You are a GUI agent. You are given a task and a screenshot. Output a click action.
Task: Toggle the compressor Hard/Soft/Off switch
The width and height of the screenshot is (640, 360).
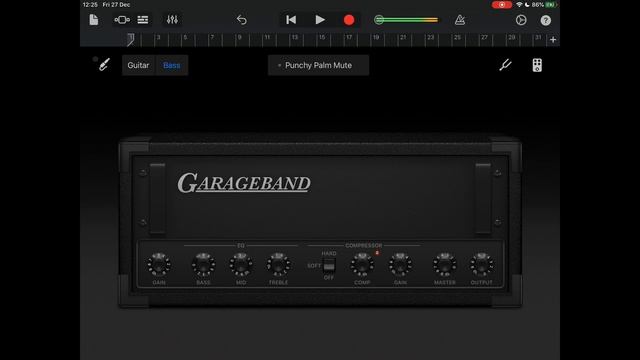(x=329, y=265)
